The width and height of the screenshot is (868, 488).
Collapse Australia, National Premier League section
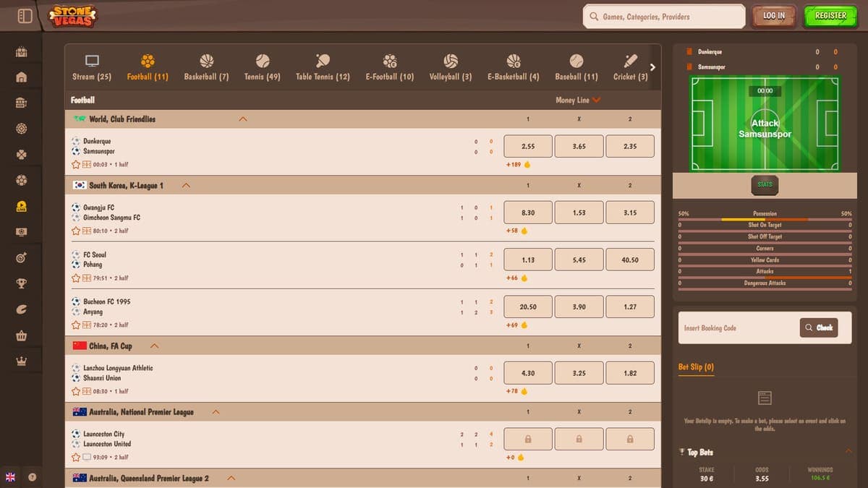click(216, 411)
